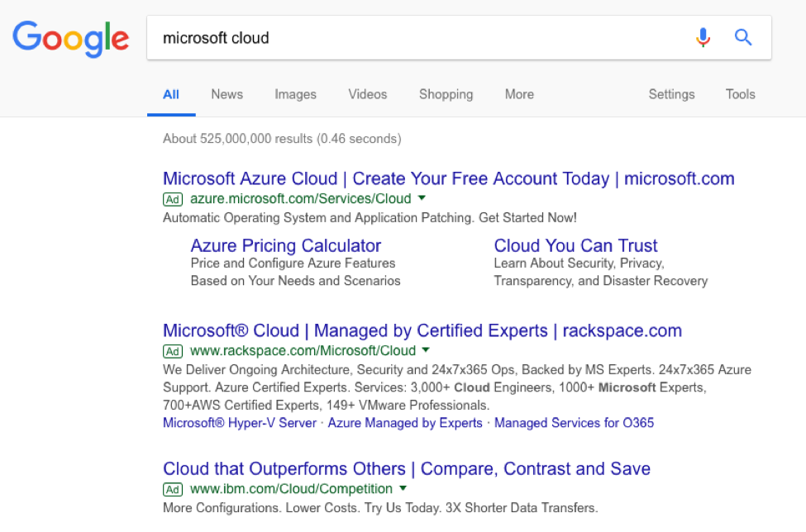806x532 pixels.
Task: Open the Settings menu
Action: coord(671,94)
